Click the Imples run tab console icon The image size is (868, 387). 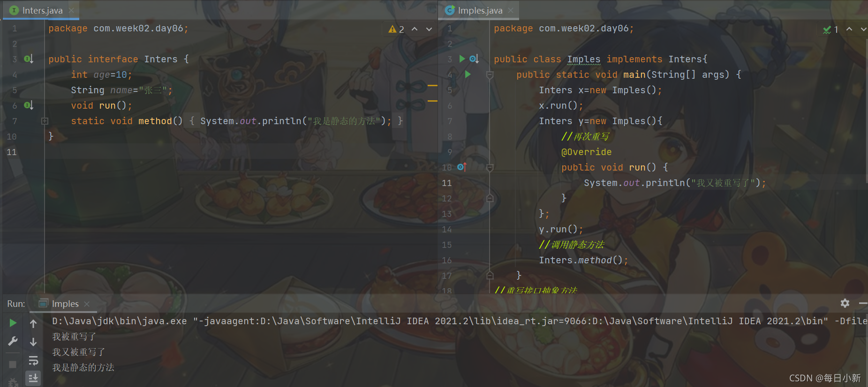point(43,304)
